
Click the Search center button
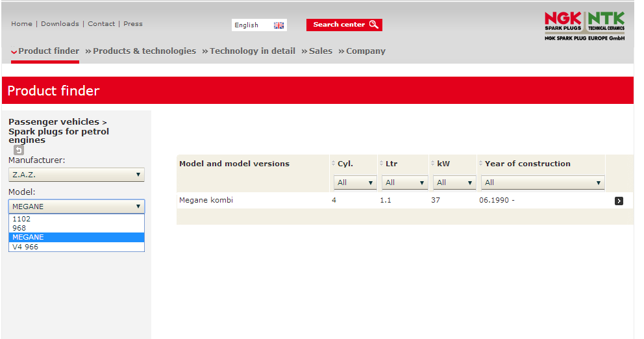(344, 25)
